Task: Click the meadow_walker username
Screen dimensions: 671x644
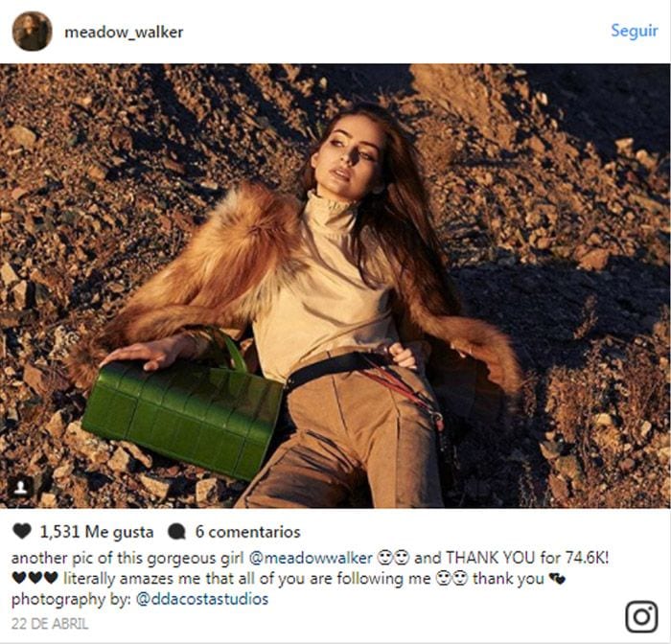Action: 124,32
